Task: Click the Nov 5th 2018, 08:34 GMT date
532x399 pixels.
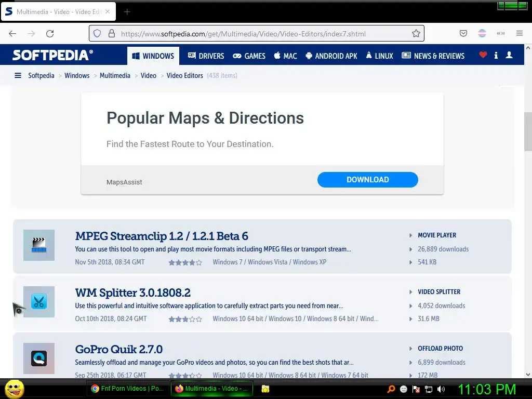Action: pyautogui.click(x=110, y=262)
